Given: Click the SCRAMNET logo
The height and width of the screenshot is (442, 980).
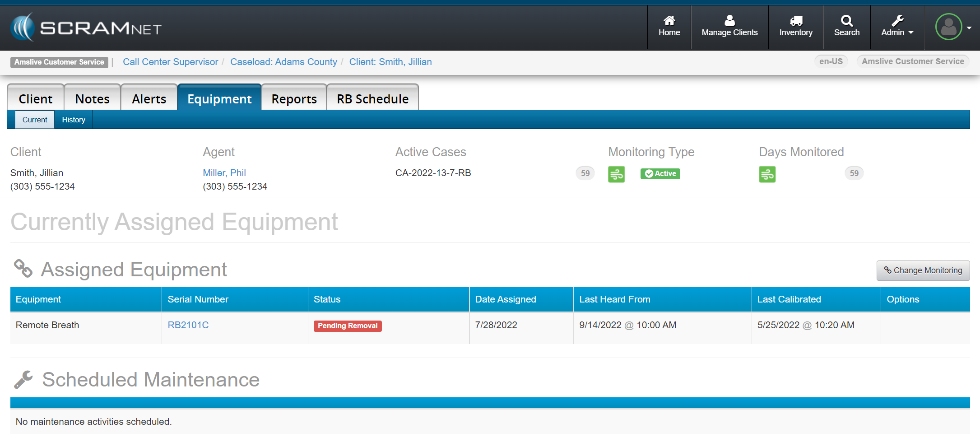Looking at the screenshot, I should click(x=86, y=28).
